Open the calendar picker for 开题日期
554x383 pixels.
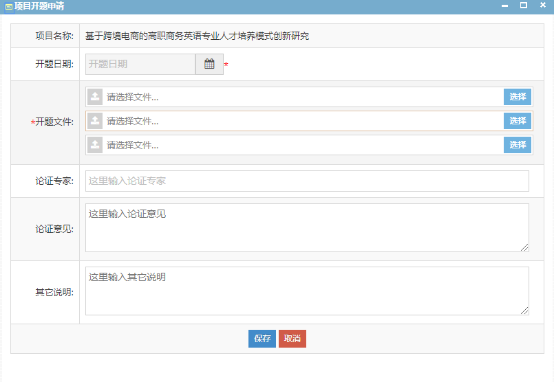coord(209,64)
